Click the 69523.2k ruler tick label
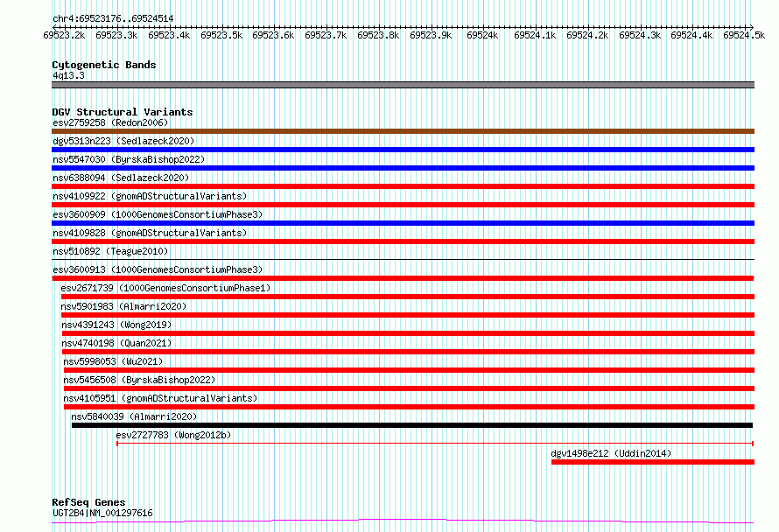779x532 pixels. point(64,35)
